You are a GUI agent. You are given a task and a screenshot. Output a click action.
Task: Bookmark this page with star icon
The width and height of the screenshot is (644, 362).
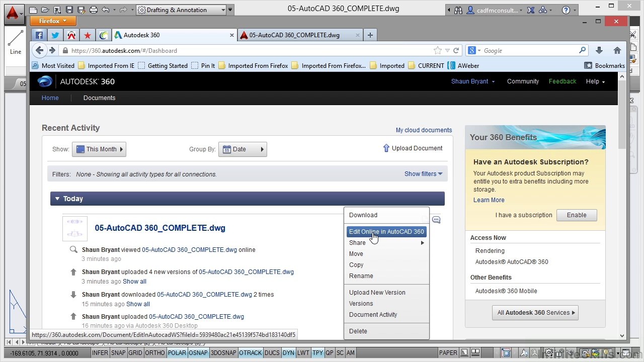[438, 50]
